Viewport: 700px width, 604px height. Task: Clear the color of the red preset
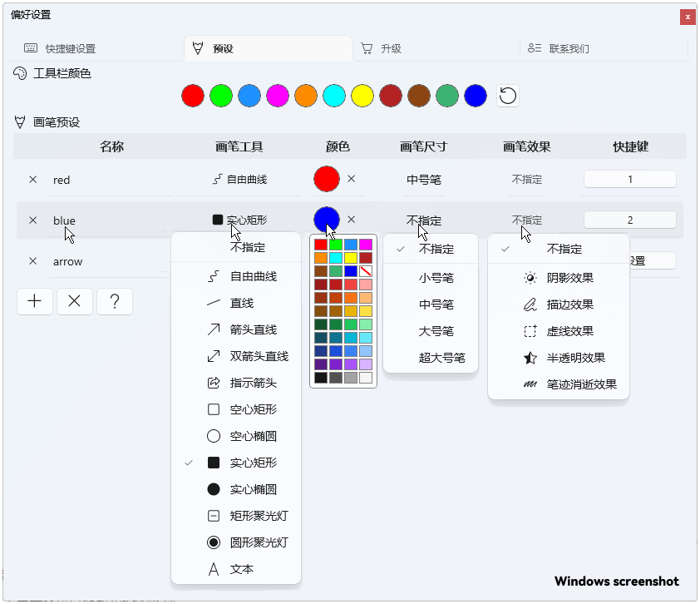pyautogui.click(x=352, y=179)
